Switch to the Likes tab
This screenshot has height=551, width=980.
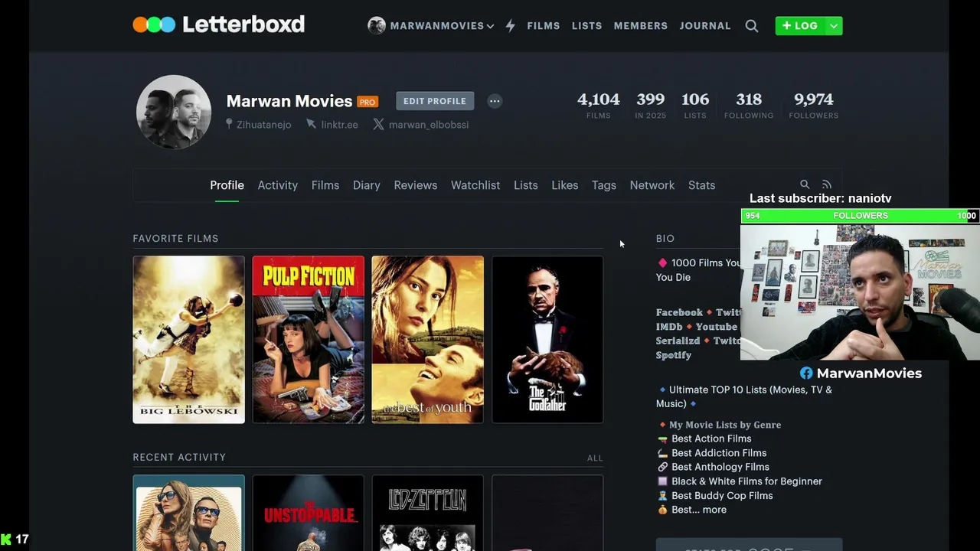pos(564,185)
